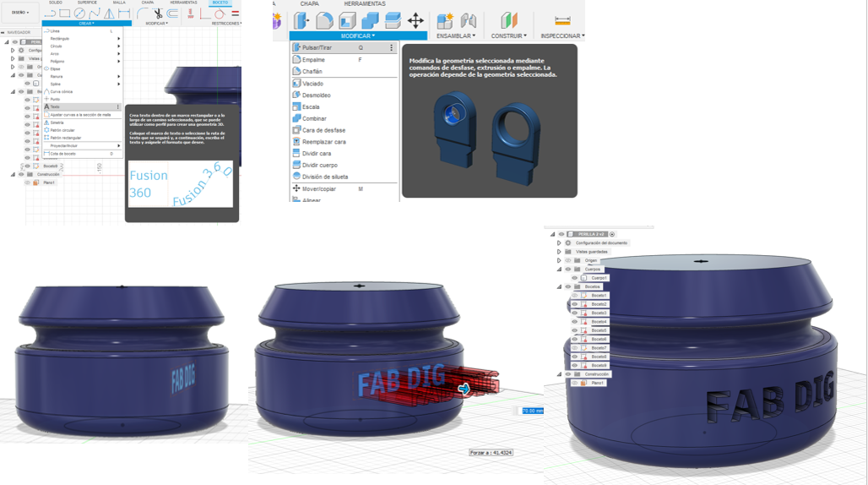Click the 70.00 mm distance input field

click(x=532, y=411)
